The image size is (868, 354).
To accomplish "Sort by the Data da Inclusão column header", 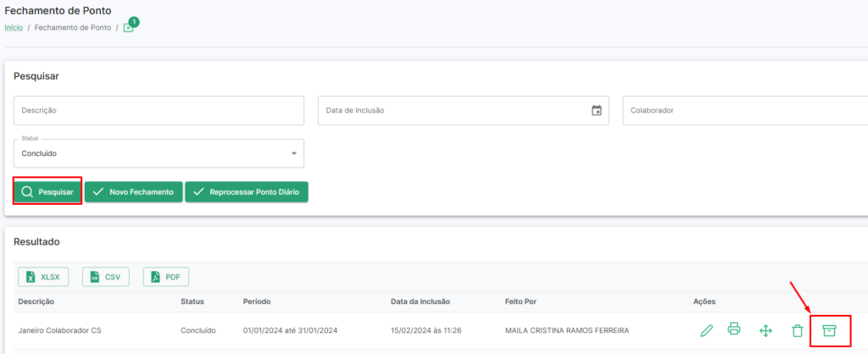I will (420, 301).
